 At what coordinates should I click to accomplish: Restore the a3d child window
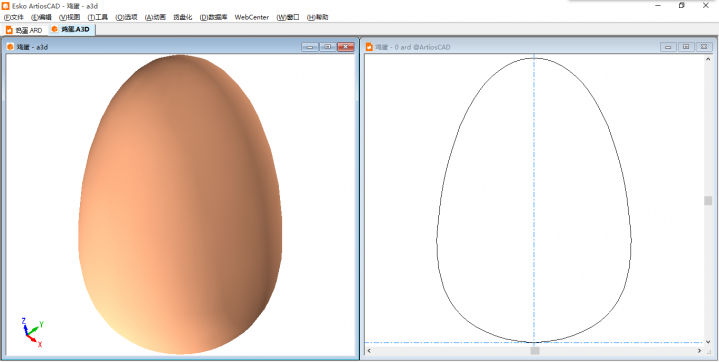(328, 47)
